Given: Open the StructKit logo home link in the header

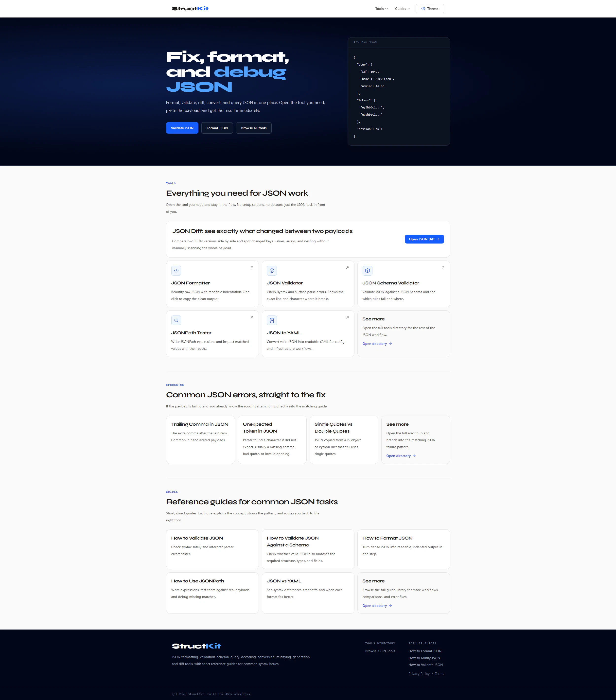Looking at the screenshot, I should coord(190,9).
